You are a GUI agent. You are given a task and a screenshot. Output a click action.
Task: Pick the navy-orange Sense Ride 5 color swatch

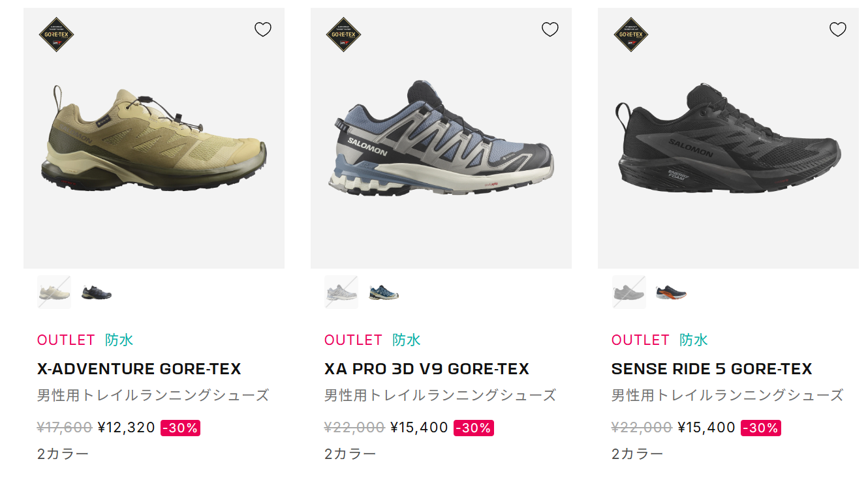[671, 293]
